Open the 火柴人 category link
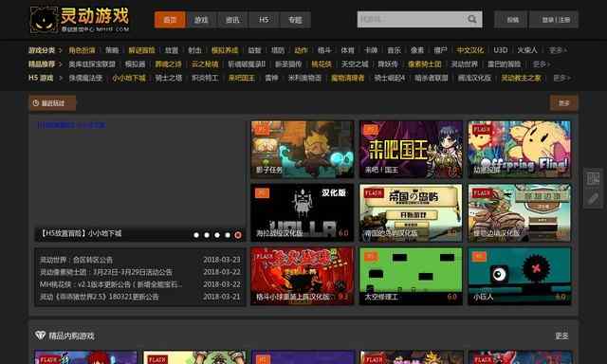 pyautogui.click(x=527, y=50)
